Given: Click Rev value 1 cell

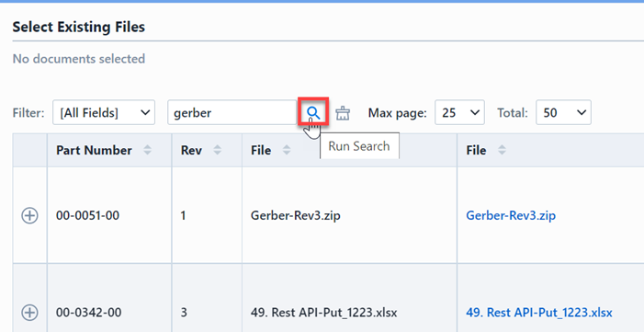Looking at the screenshot, I should [207, 215].
